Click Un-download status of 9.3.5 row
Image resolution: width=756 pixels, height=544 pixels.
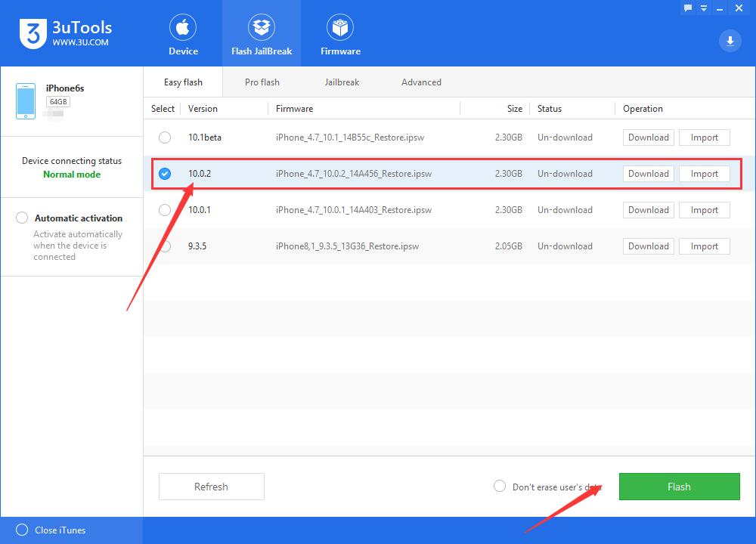tap(565, 246)
